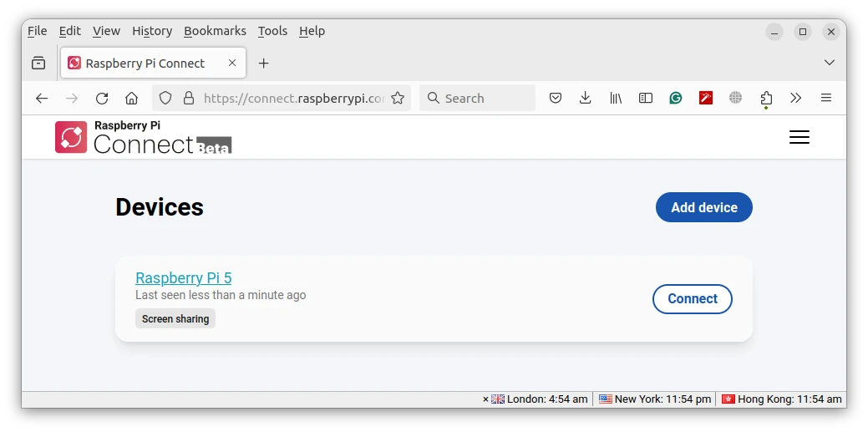Open a new tab with plus icon
Viewport: 868px width, 432px height.
click(263, 64)
